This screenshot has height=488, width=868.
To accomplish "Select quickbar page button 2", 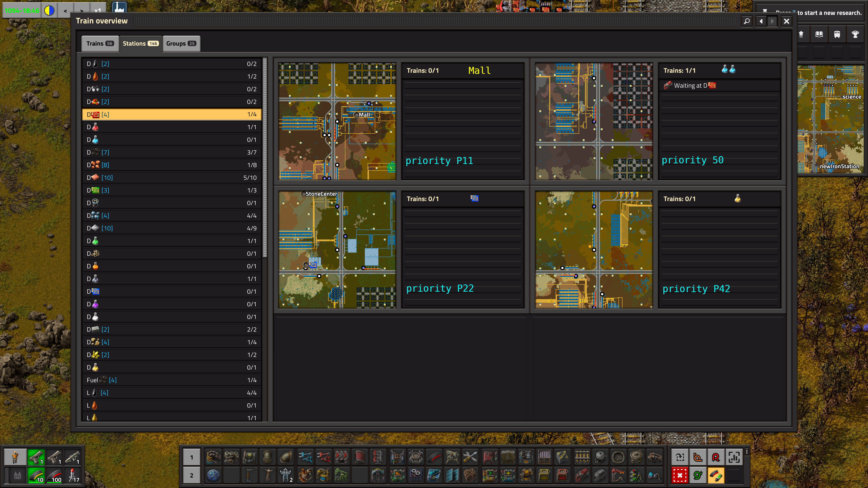I will (191, 475).
